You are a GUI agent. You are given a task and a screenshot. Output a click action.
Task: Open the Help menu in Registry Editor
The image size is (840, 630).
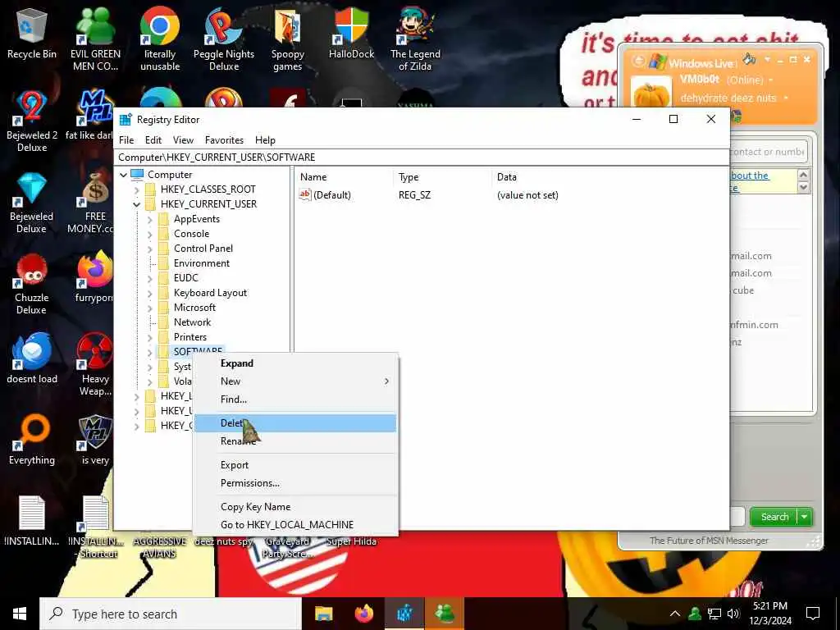(x=265, y=140)
